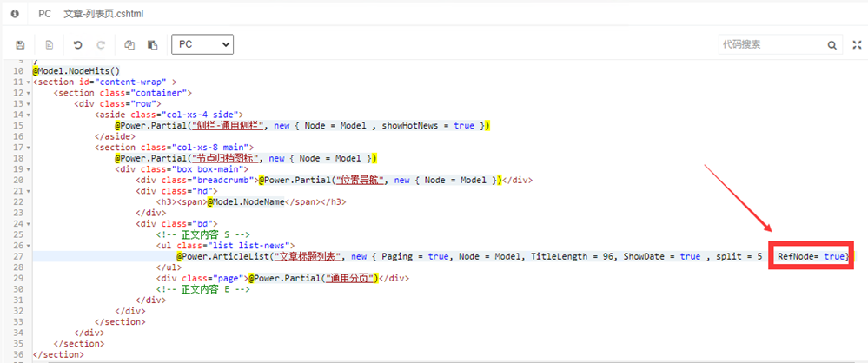Collapse the bd div fold at line 24
868x363 pixels.
(x=28, y=224)
